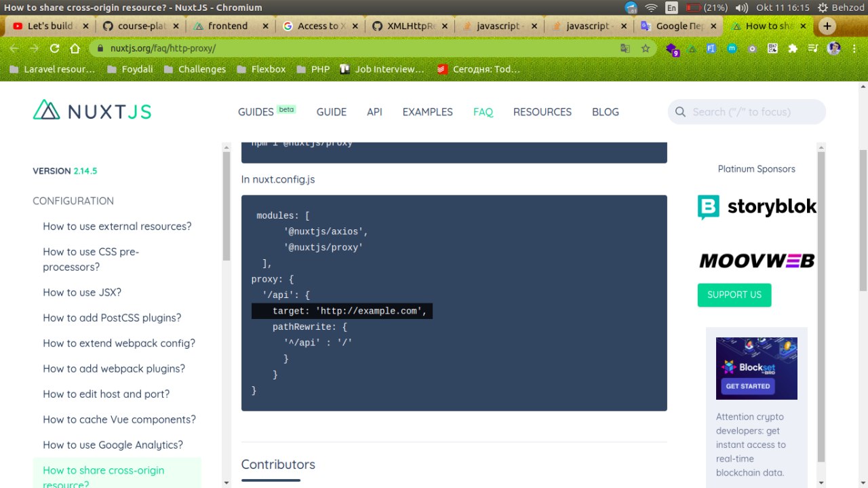Viewport: 868px width, 488px height.
Task: Open the Laravel resour… bookmarks folder
Action: [x=52, y=69]
